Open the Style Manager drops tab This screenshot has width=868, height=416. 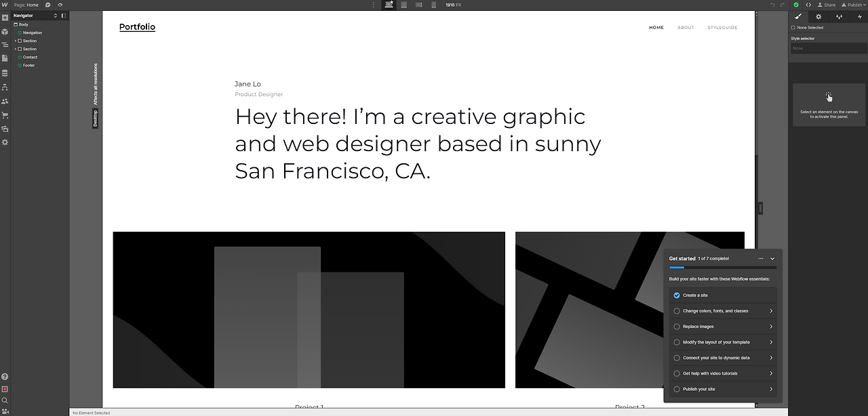tap(839, 17)
